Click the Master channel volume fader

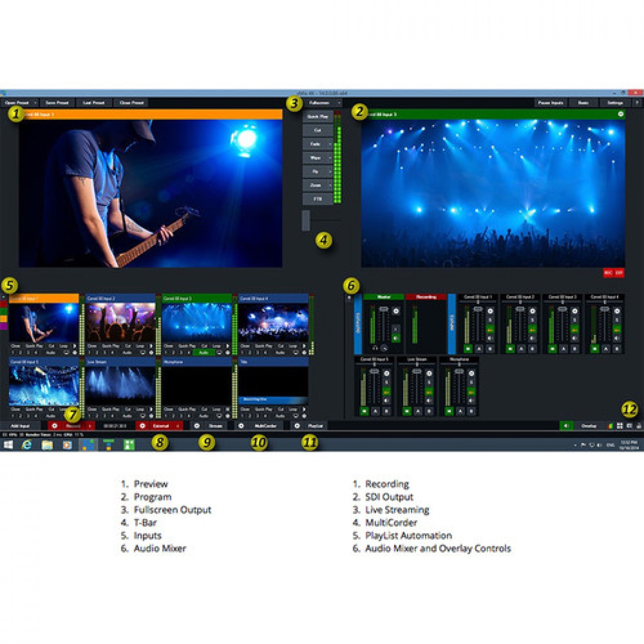pos(384,309)
